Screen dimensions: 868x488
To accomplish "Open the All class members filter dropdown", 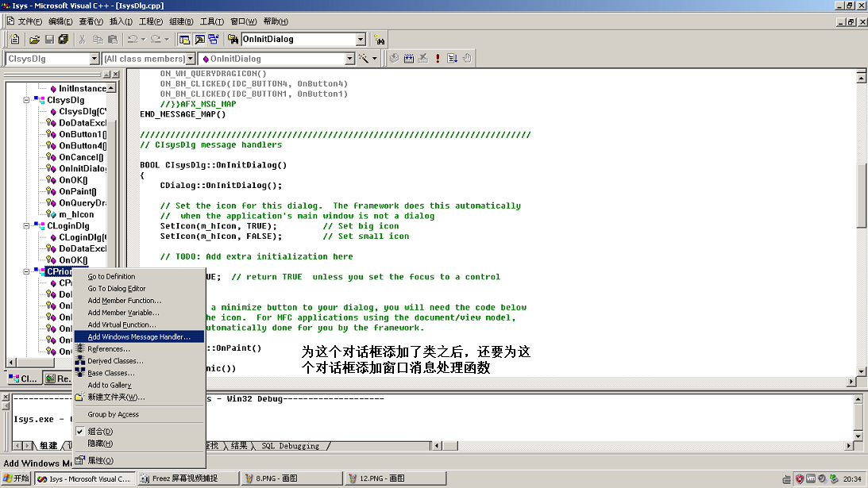I will 191,59.
